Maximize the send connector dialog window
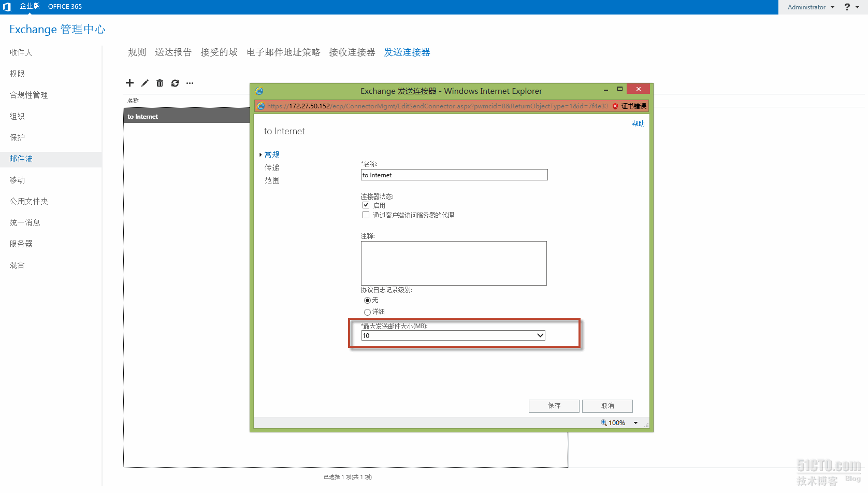This screenshot has height=493, width=868. tap(619, 89)
